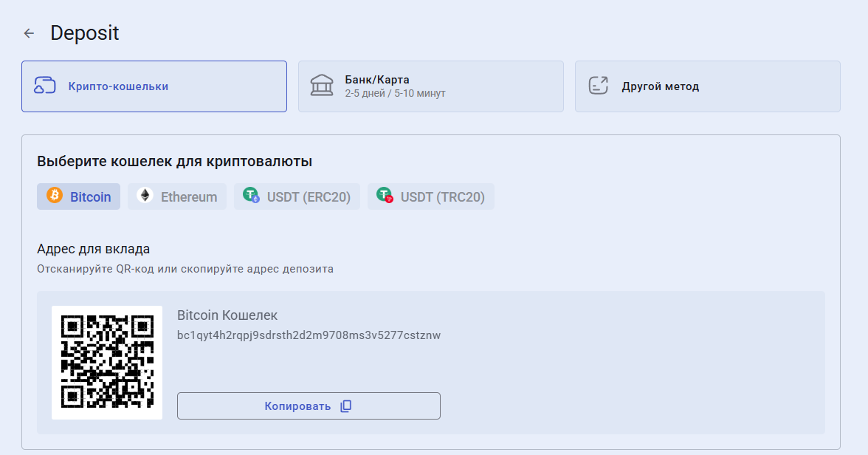Screen dimensions: 868x455
Task: Select the Bitcoin wallet option
Action: (x=78, y=196)
